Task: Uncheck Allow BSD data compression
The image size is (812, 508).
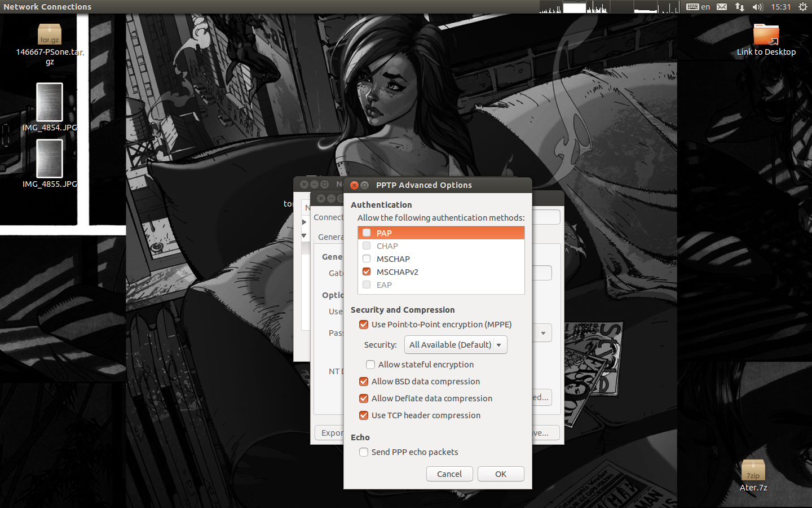Action: point(364,382)
